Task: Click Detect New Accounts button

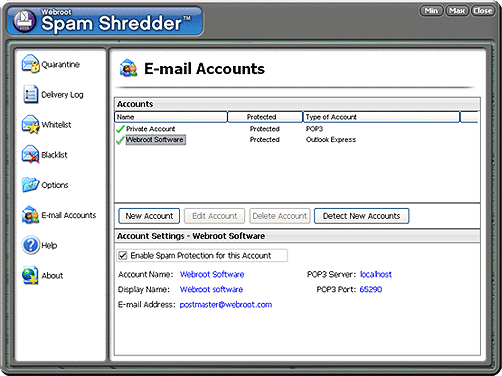Action: point(361,216)
